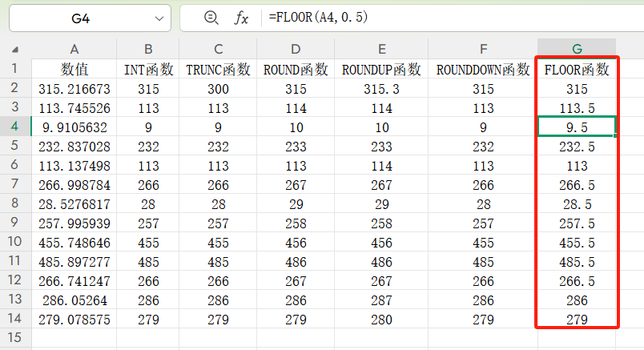The height and width of the screenshot is (350, 644).
Task: Select column E header
Action: point(381,49)
